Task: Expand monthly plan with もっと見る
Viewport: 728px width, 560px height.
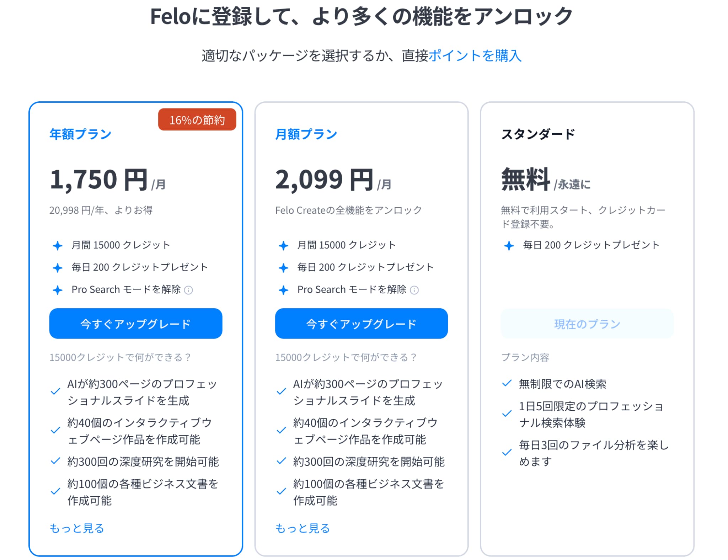Action: [x=303, y=528]
